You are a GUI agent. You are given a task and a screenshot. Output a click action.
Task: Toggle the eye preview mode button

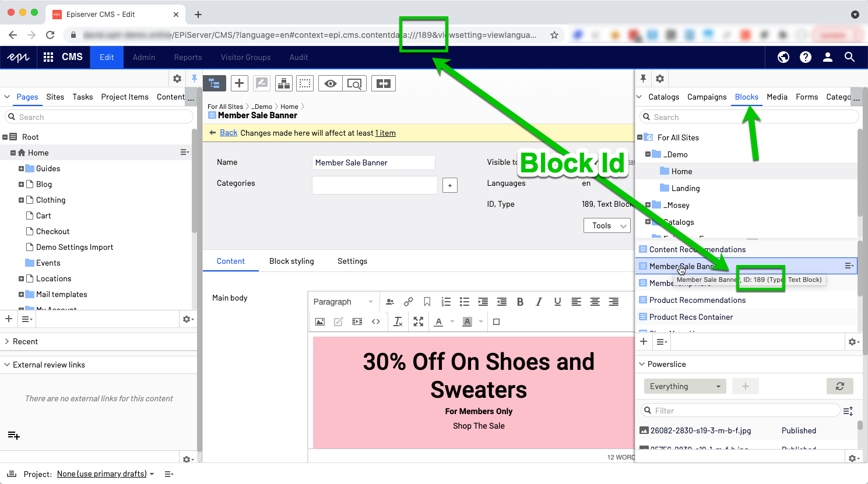[331, 83]
